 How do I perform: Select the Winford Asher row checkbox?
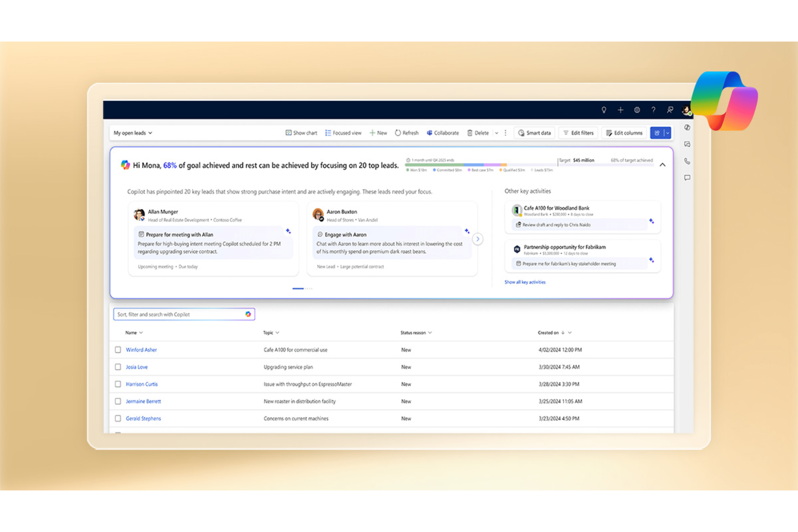pyautogui.click(x=118, y=350)
